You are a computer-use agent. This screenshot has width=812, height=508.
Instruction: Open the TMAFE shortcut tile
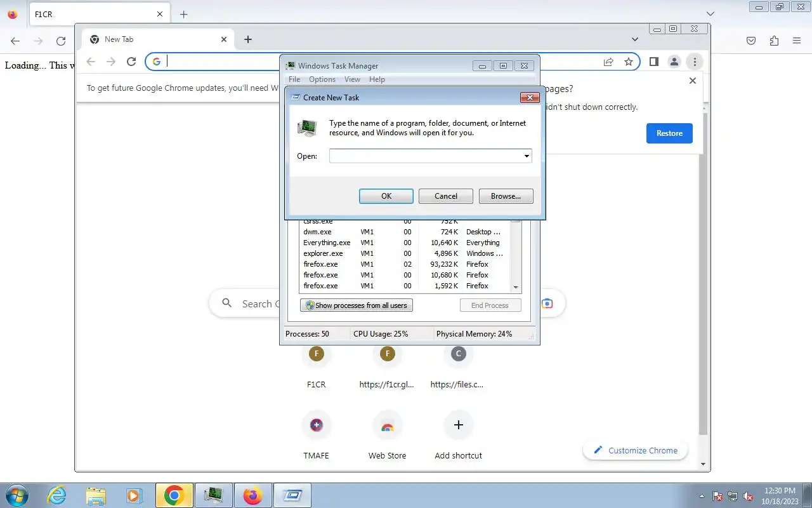coord(316,436)
